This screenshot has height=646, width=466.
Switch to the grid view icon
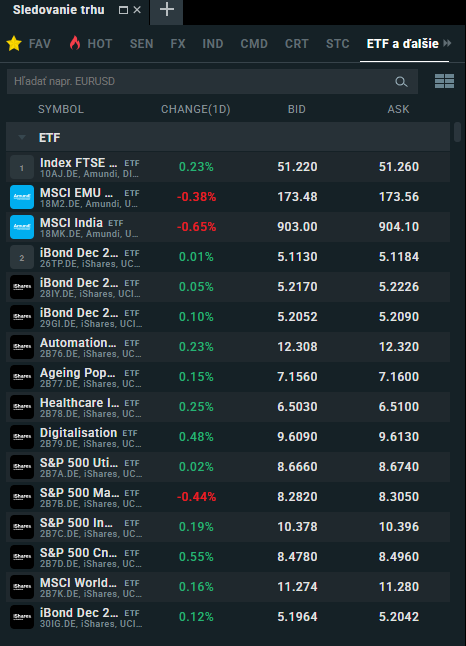point(444,81)
